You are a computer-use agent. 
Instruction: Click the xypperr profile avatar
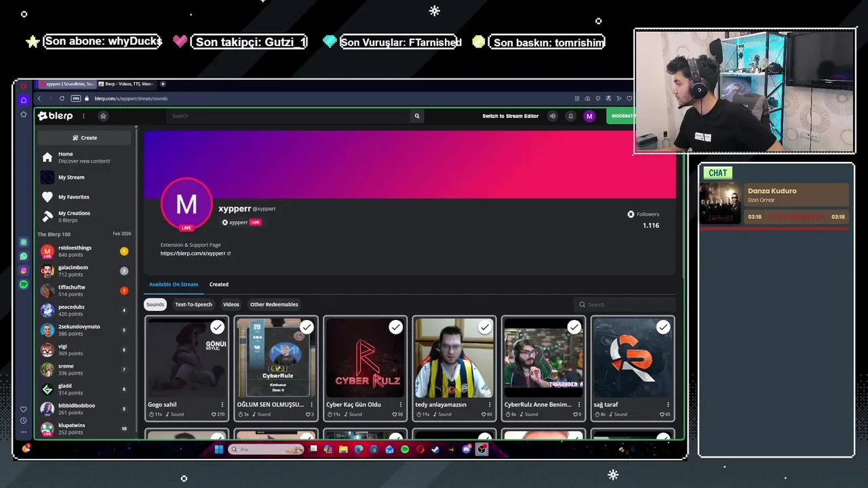(186, 205)
